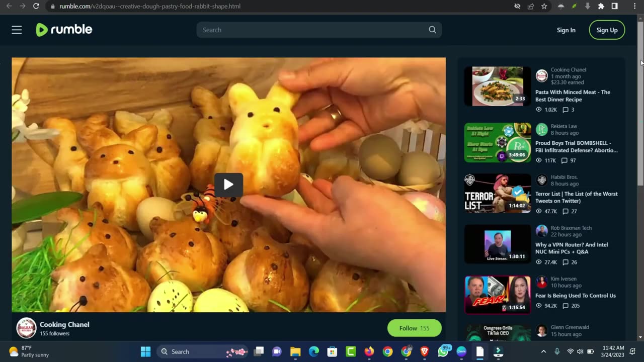
Task: Open the FEAR video thumbnail
Action: coord(498,295)
